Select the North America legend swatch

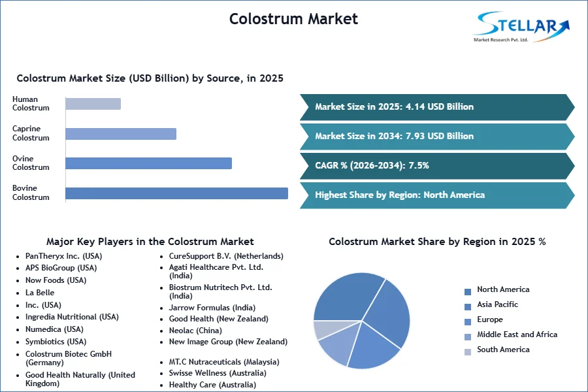[468, 292]
